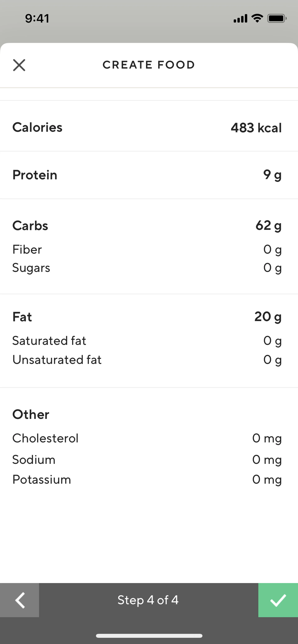Set the Potassium value in mg
The width and height of the screenshot is (298, 644).
(267, 479)
